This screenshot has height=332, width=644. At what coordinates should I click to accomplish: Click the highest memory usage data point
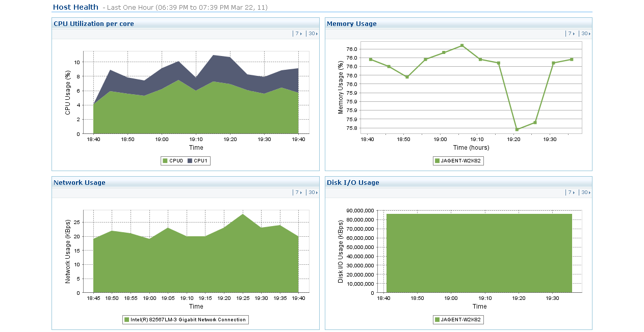(x=462, y=45)
